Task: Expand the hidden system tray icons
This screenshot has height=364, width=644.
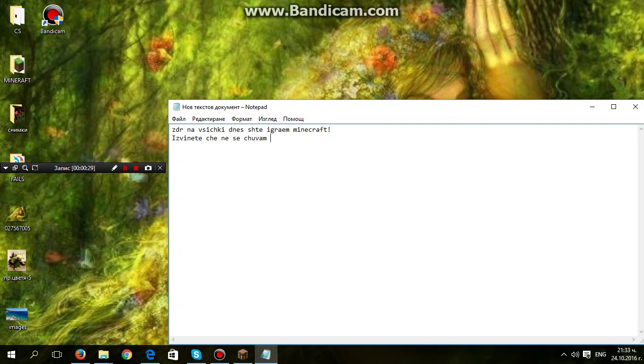Action: (563, 355)
